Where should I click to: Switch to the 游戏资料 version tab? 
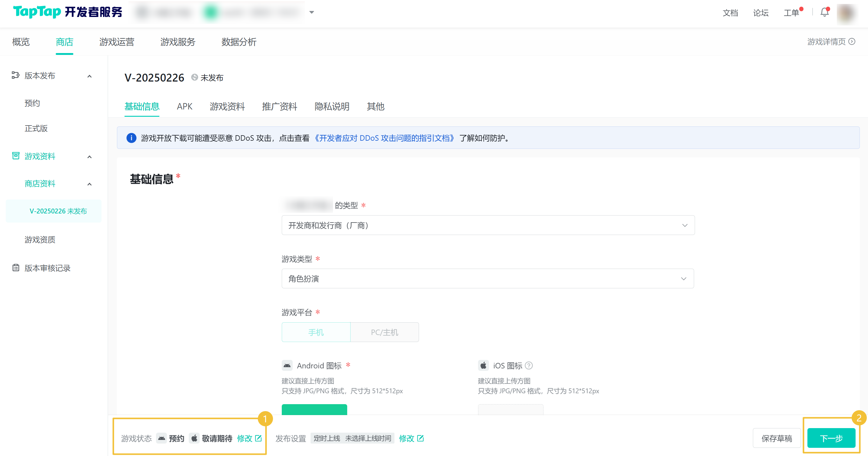coord(227,106)
